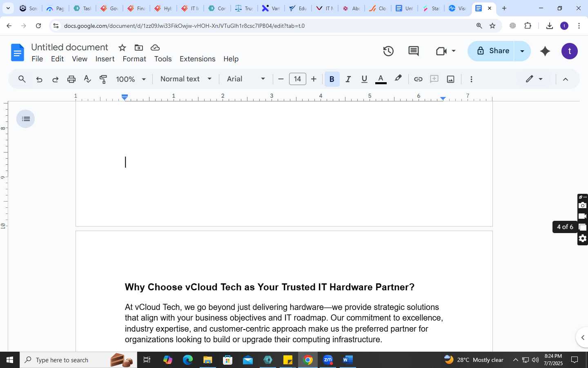Toggle italic formatting
Image resolution: width=588 pixels, height=368 pixels.
[x=348, y=79]
